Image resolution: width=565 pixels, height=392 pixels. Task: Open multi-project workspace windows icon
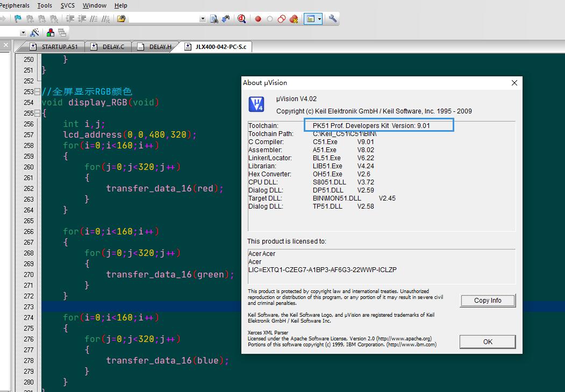click(x=62, y=33)
